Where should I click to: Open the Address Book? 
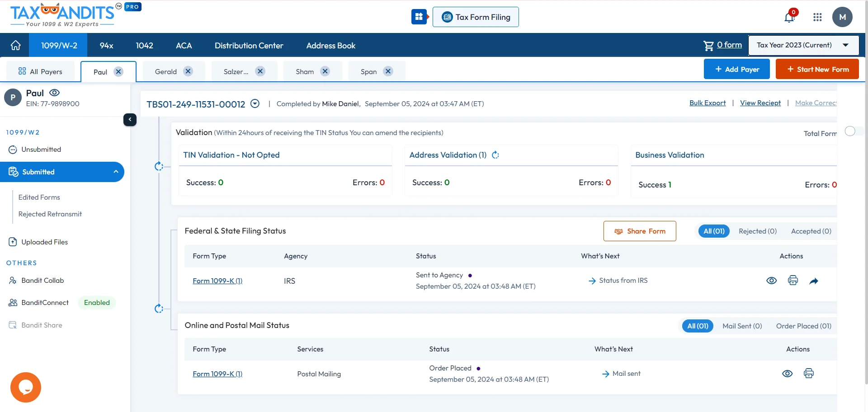pos(330,45)
